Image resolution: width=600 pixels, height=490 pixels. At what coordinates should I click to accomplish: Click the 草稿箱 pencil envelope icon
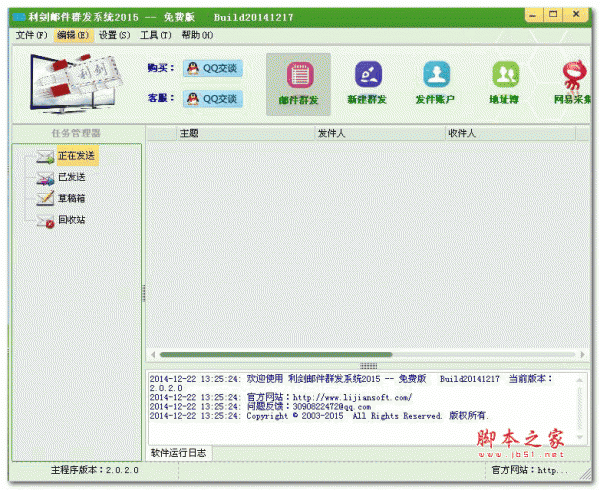pyautogui.click(x=46, y=199)
